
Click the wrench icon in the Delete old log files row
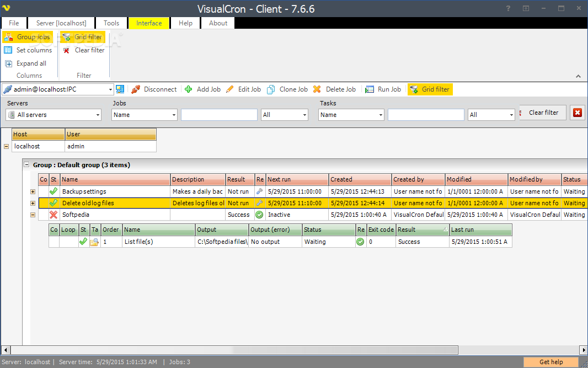(259, 203)
